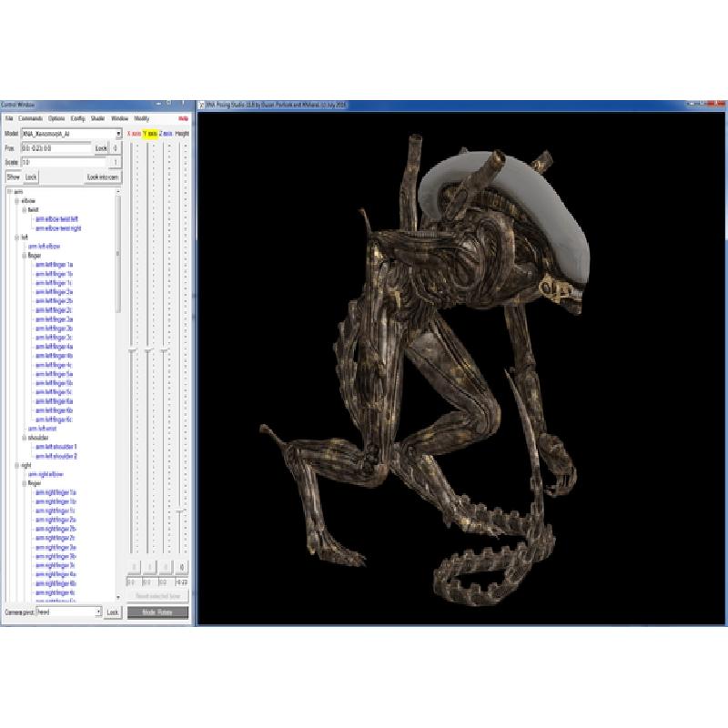
Task: Open the red Help menu
Action: click(184, 119)
